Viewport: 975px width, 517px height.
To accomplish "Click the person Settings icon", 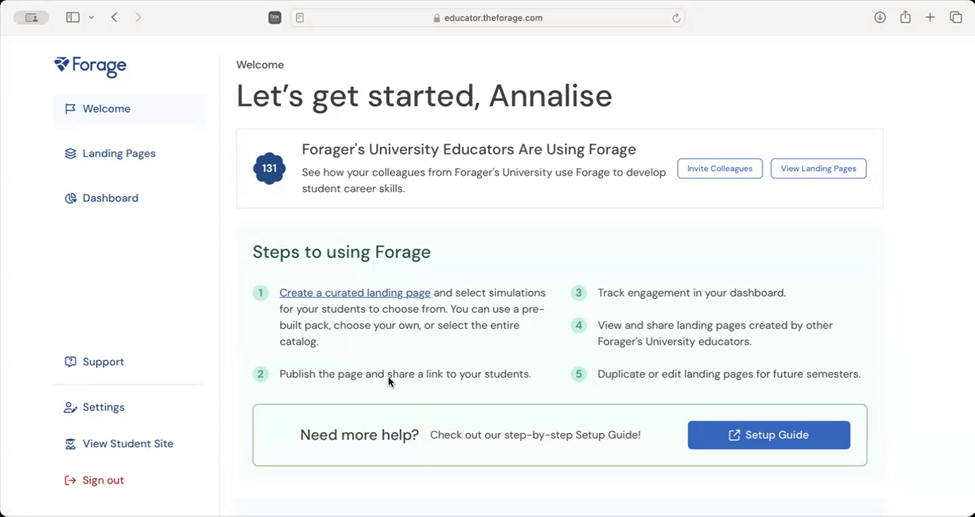I will coord(70,408).
